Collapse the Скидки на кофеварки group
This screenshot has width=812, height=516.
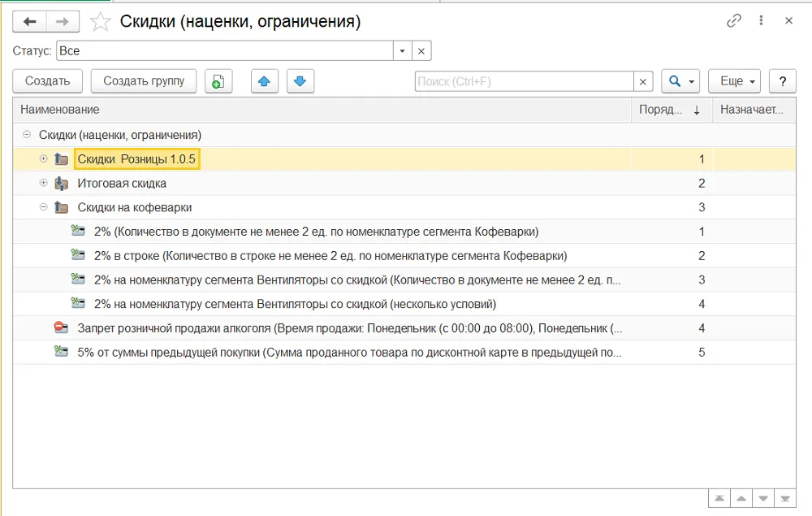(44, 206)
